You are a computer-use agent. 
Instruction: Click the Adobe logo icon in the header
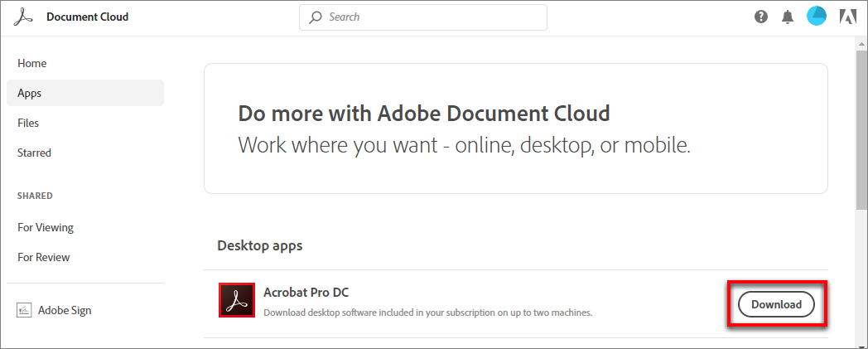click(x=847, y=17)
